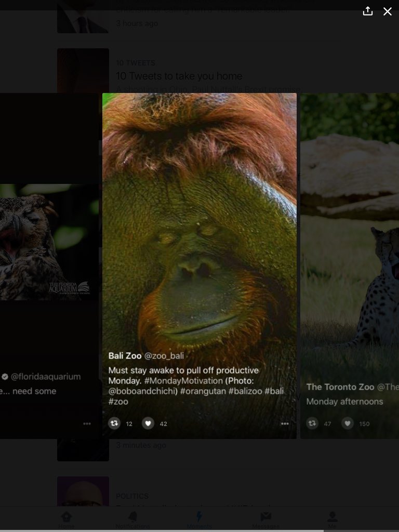Image resolution: width=399 pixels, height=532 pixels.
Task: Select 'Monday afternoons' tweet text
Action: coord(345,402)
